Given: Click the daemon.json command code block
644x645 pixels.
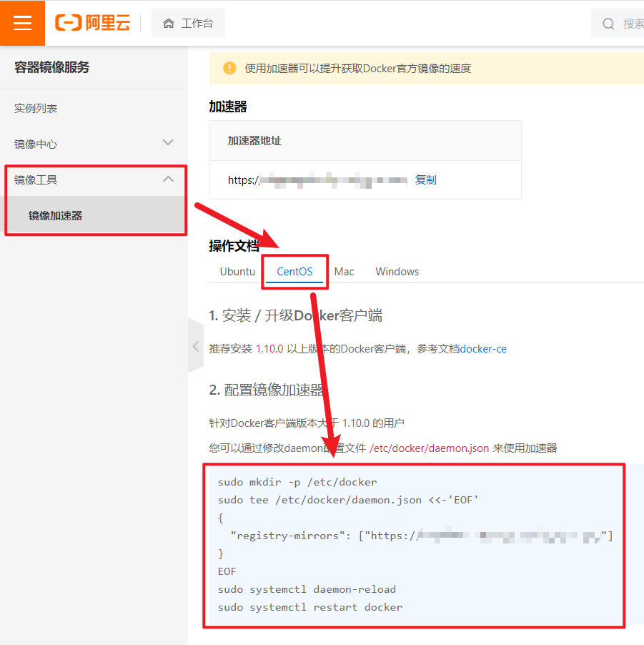Looking at the screenshot, I should pos(415,543).
